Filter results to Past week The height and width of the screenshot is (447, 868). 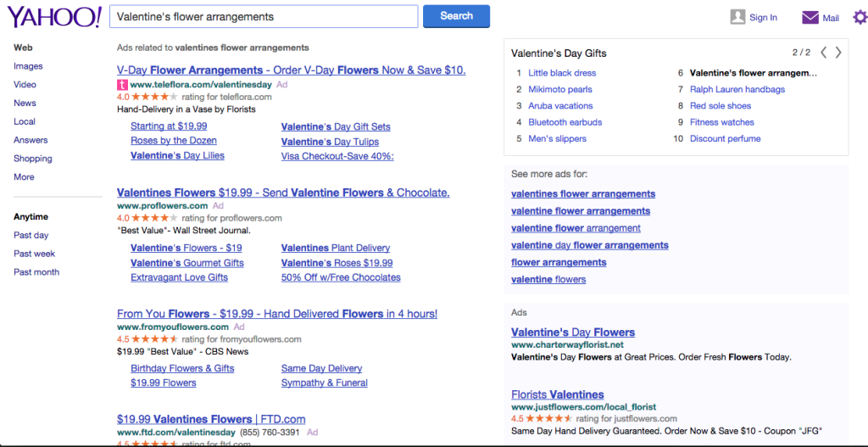click(34, 254)
